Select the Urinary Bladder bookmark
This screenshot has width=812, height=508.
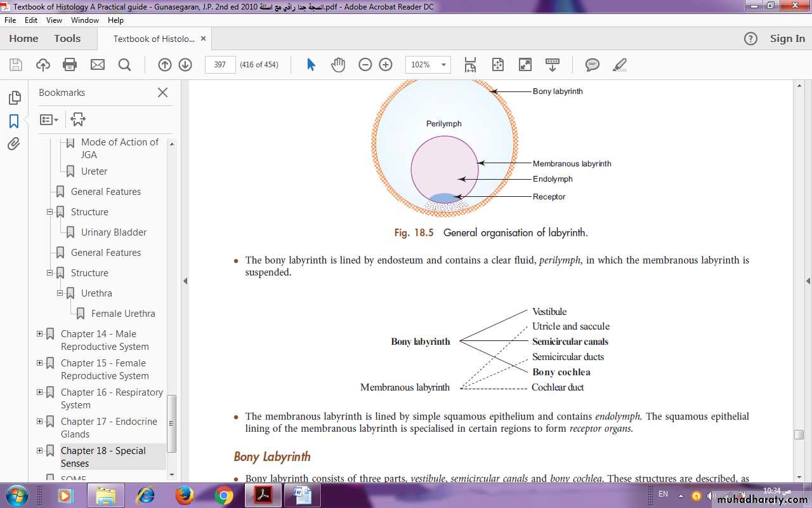point(114,232)
